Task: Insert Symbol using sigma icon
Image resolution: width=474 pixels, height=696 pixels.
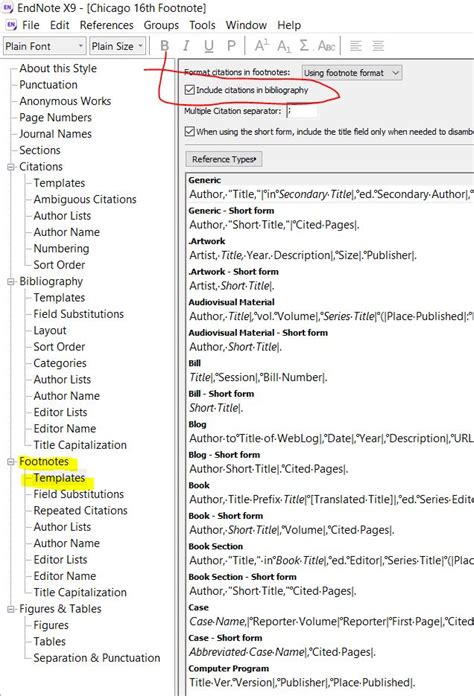Action: [x=304, y=46]
